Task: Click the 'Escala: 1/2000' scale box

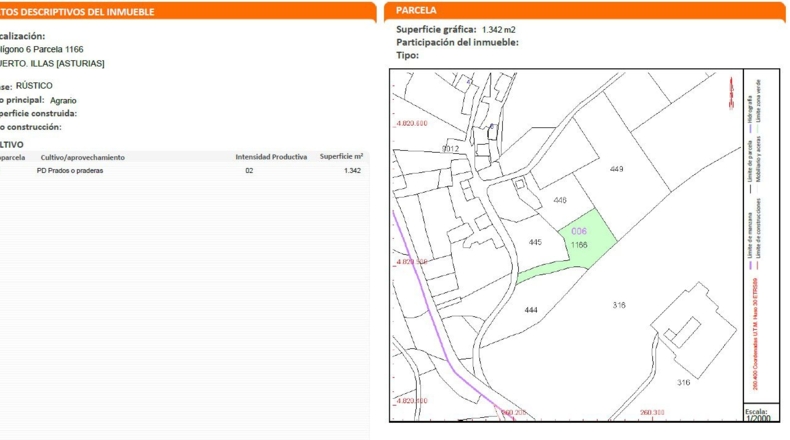Action: (761, 414)
